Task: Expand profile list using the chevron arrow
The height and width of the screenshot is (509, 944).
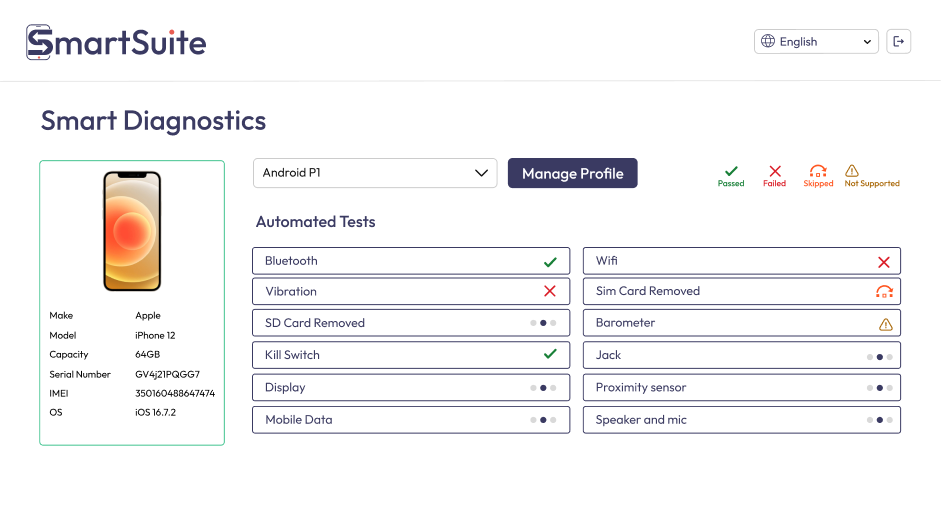Action: point(482,173)
